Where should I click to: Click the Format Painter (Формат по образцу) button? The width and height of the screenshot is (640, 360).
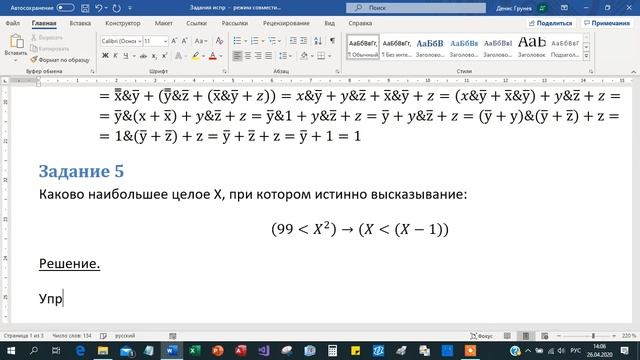[x=60, y=60]
